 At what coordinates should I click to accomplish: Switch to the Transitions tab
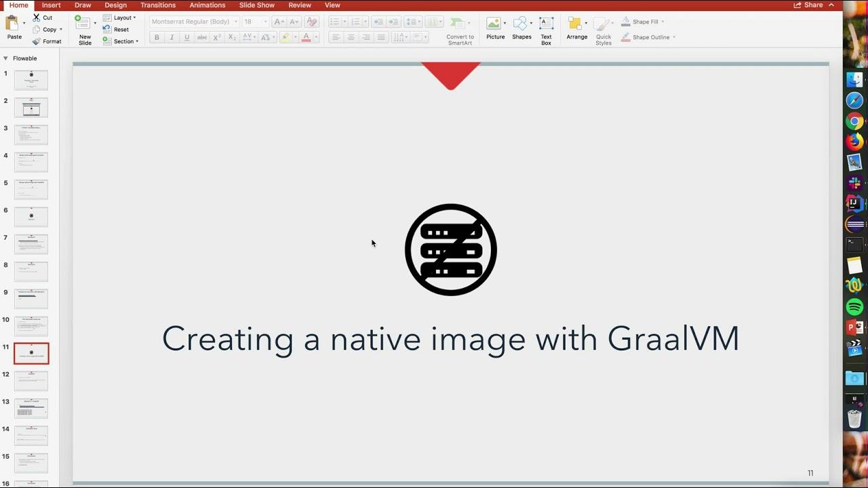click(x=158, y=5)
